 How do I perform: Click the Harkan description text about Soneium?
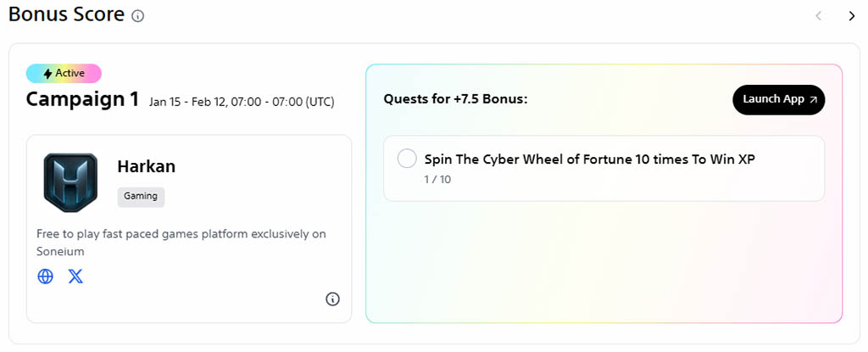[181, 242]
